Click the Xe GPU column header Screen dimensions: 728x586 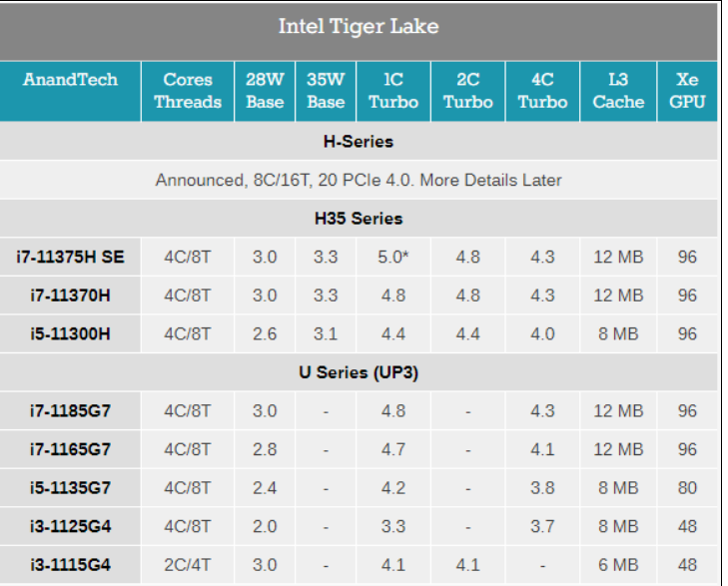pyautogui.click(x=687, y=91)
